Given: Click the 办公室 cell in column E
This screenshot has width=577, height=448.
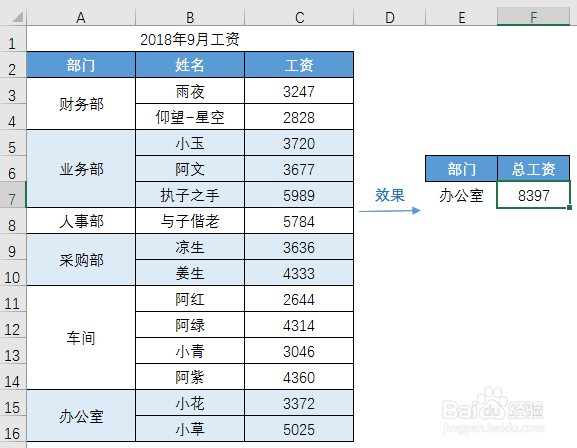Looking at the screenshot, I should tap(461, 195).
